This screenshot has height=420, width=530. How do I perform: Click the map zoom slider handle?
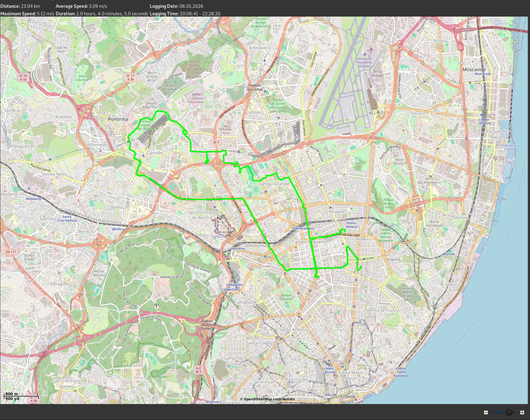[x=509, y=412]
